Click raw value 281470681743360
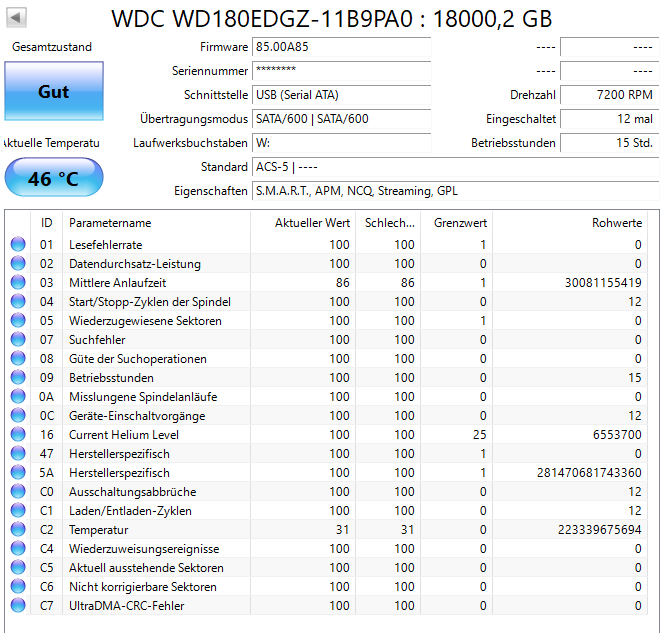Image resolution: width=664 pixels, height=633 pixels. [x=589, y=473]
